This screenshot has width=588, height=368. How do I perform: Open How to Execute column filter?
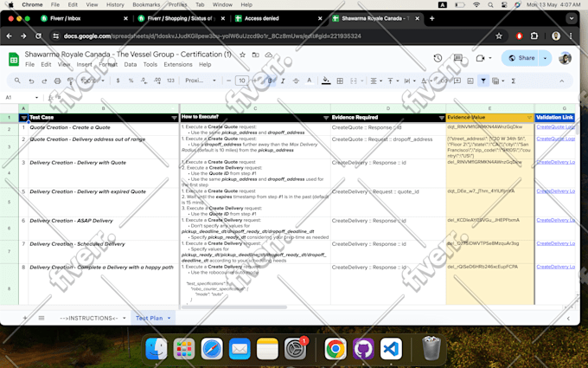point(326,118)
